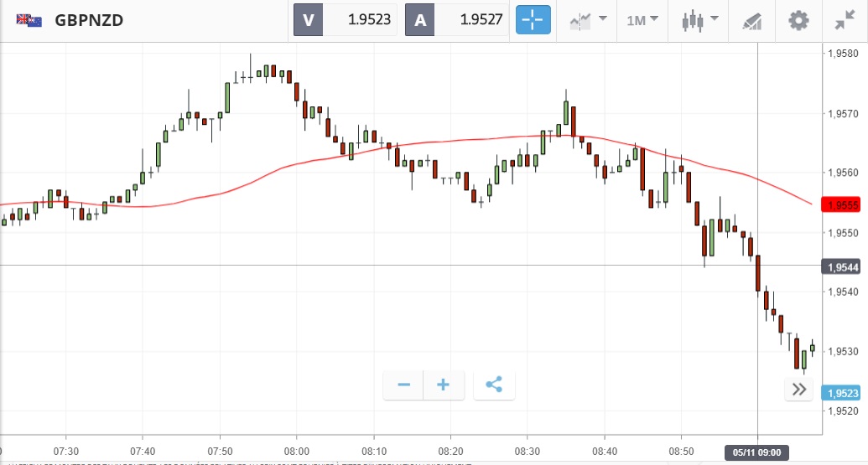Zoom in the chart with plus button
Viewport: 868px width, 465px height.
pyautogui.click(x=444, y=385)
